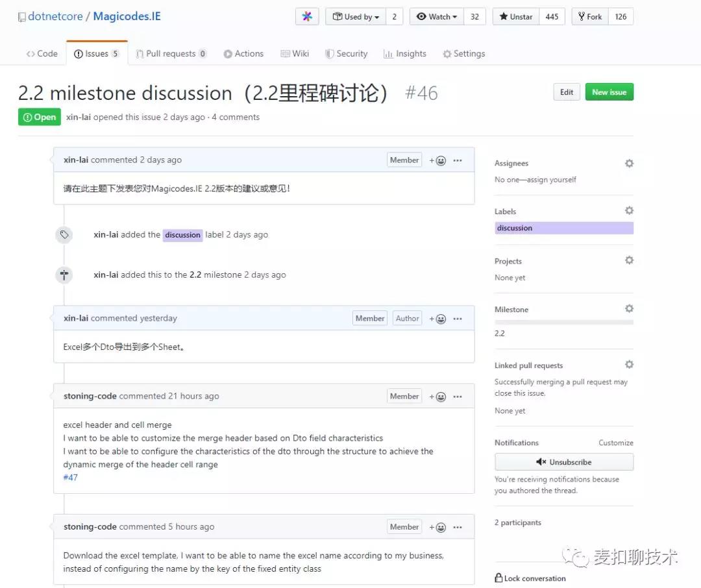The image size is (701, 588).
Task: Click the Fork button
Action: tap(590, 16)
